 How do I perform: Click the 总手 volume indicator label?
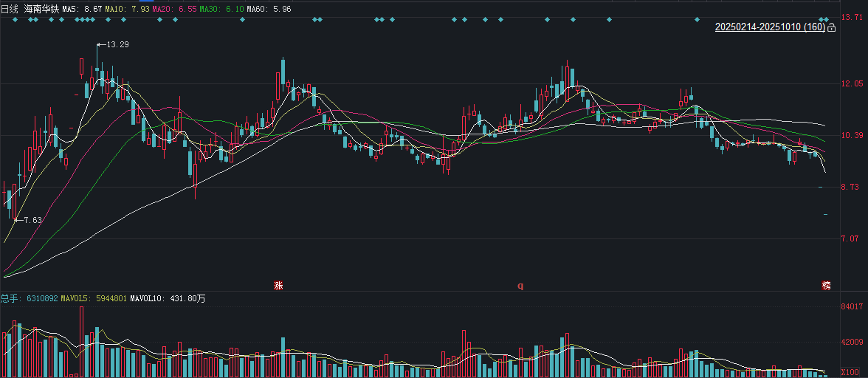(x=11, y=299)
